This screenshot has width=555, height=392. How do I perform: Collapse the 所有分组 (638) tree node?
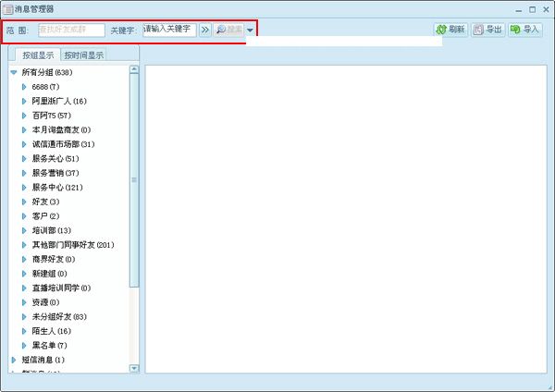click(14, 72)
